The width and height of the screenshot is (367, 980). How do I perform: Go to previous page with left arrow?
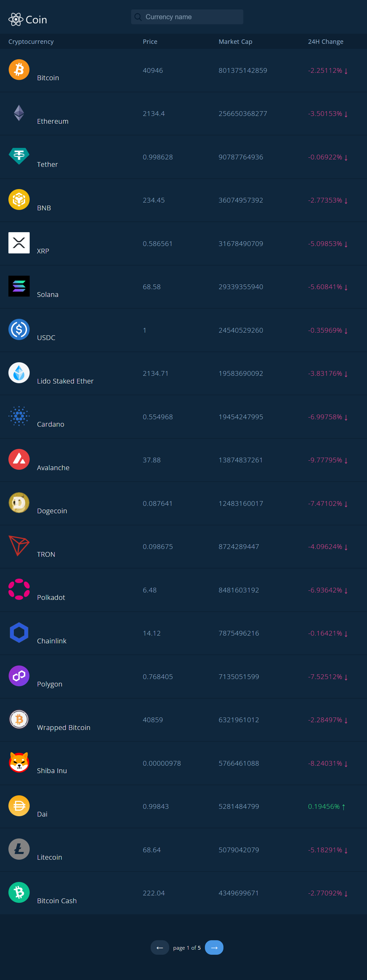click(160, 947)
